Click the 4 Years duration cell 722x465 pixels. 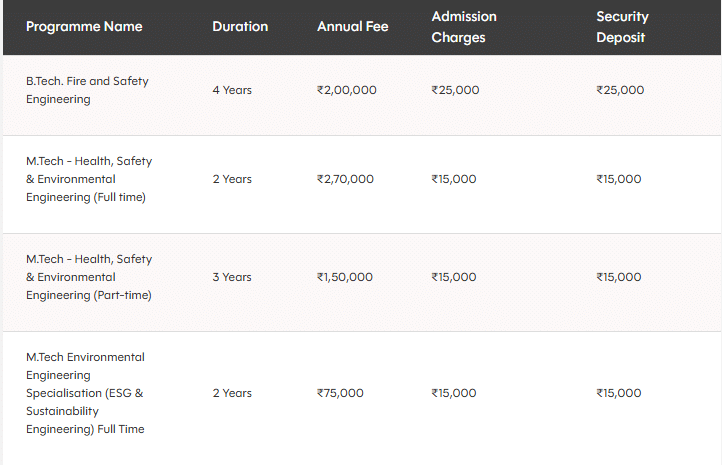(x=232, y=90)
